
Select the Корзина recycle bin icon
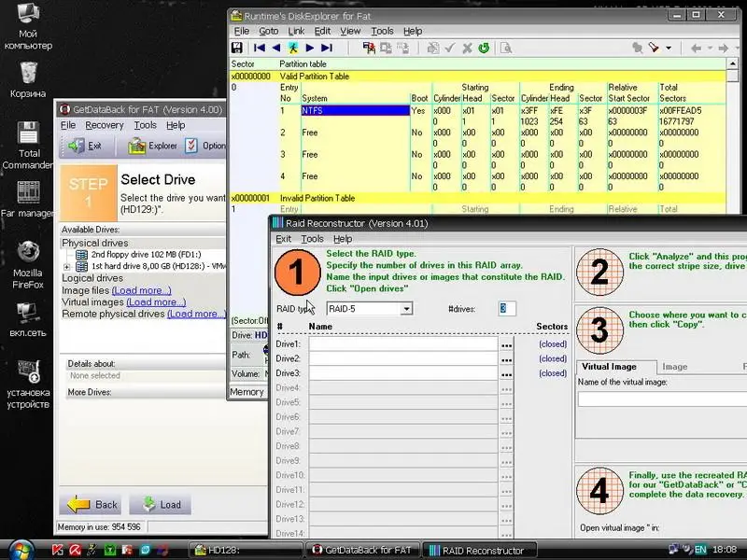28,80
